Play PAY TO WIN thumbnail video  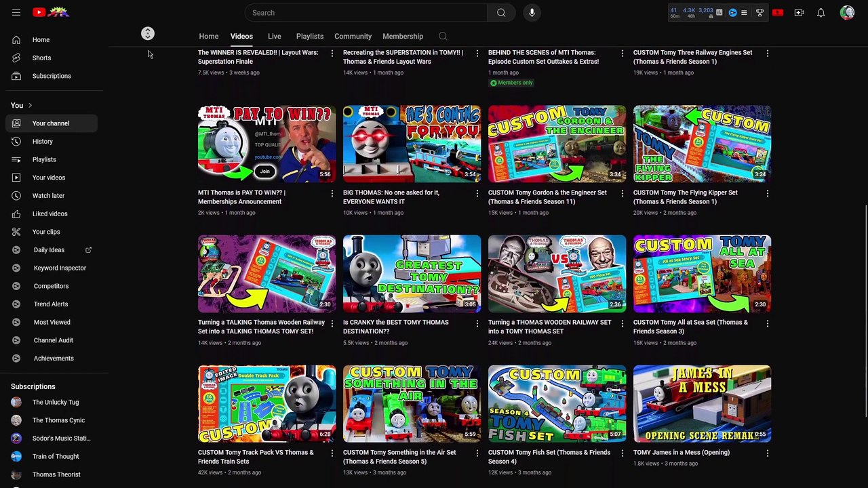(x=267, y=144)
